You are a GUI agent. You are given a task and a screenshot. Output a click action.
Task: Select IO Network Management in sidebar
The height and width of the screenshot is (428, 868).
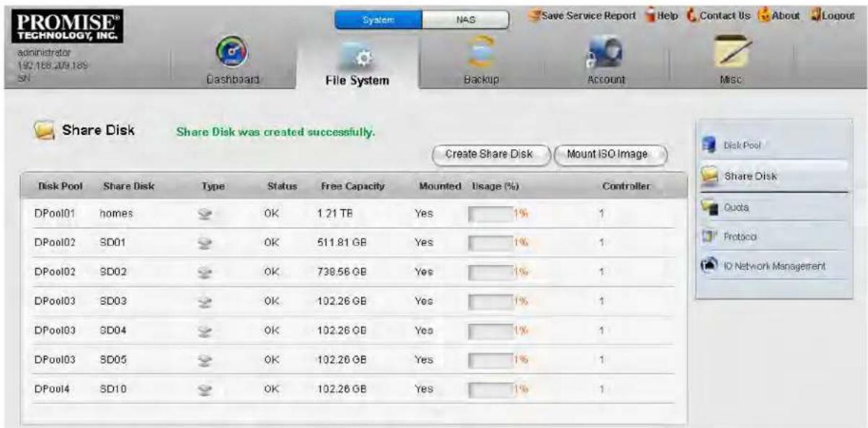(774, 267)
